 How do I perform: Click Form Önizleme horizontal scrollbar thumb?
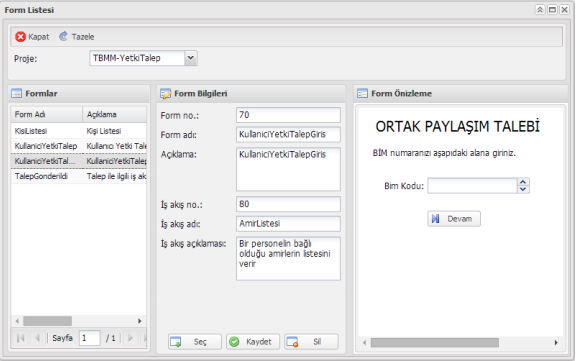click(435, 343)
